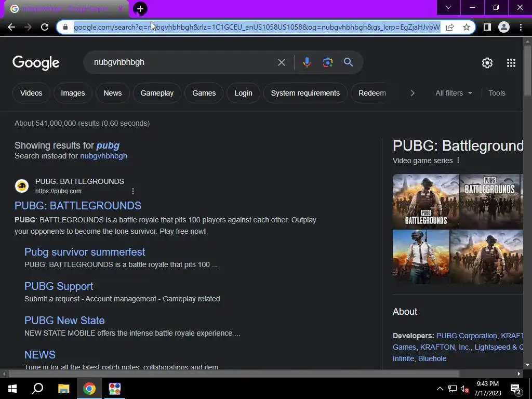This screenshot has height=399, width=532.
Task: Open PUBG New State link
Action: [64, 321]
